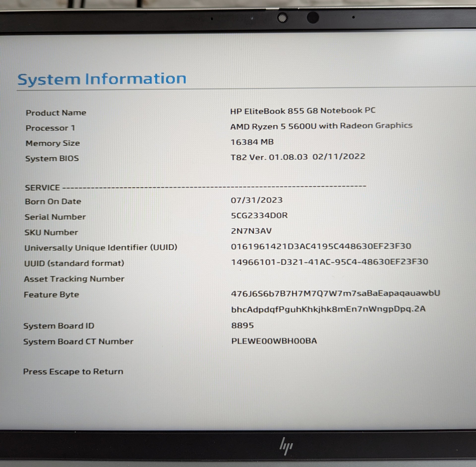Select the UUID standard format value
Screen dimensions: 476x467
pos(329,262)
